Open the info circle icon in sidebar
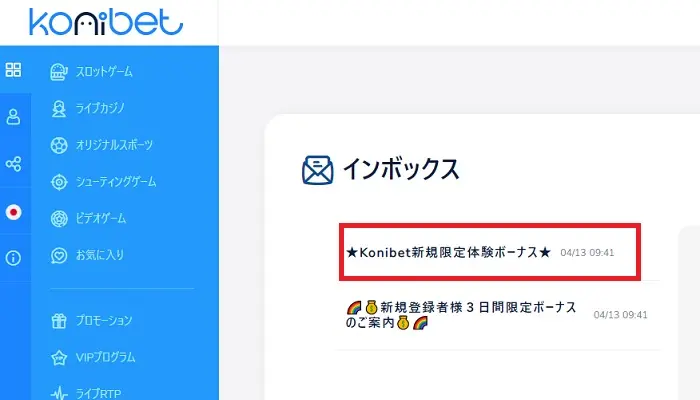 pyautogui.click(x=13, y=258)
